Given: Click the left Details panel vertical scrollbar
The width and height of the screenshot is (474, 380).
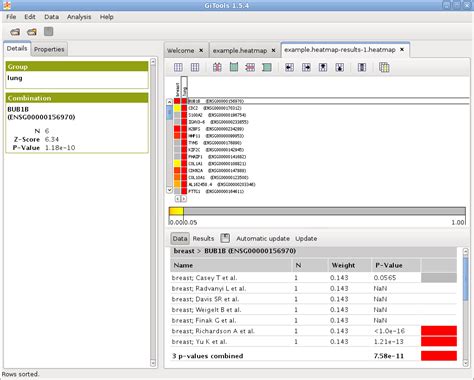Looking at the screenshot, I should click(x=153, y=212).
